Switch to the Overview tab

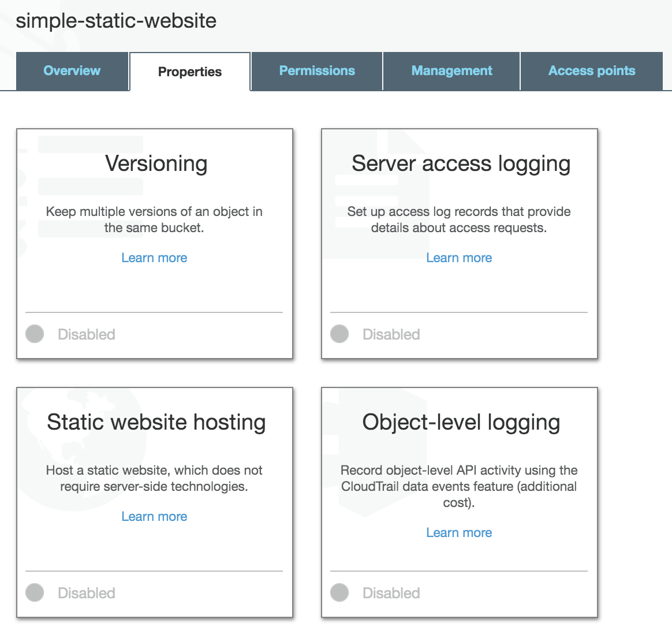[72, 70]
